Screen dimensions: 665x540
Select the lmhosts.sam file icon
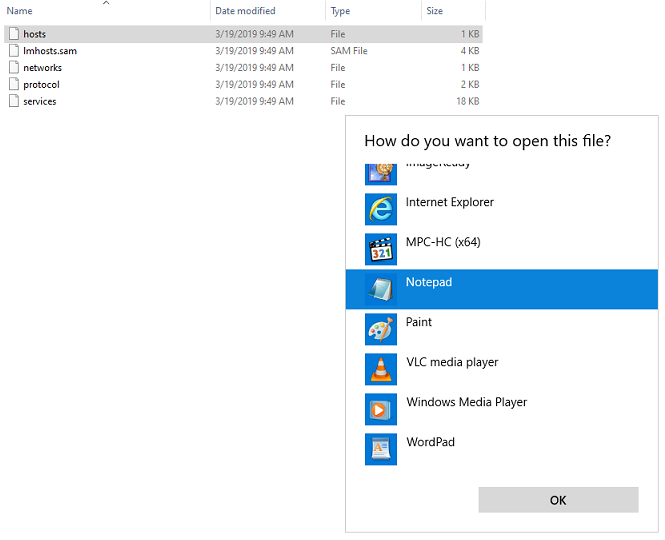[13, 51]
